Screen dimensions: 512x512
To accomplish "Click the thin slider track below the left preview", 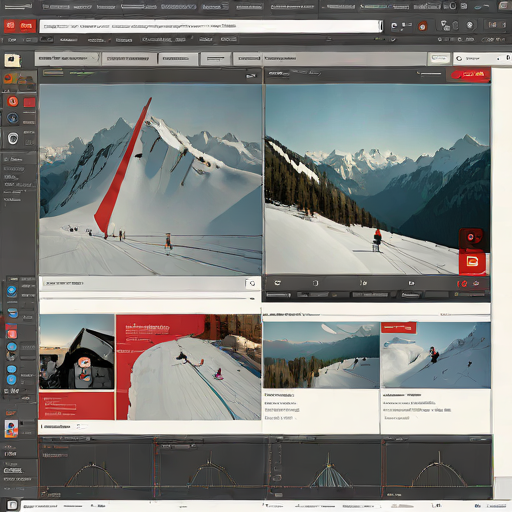I will click(147, 299).
